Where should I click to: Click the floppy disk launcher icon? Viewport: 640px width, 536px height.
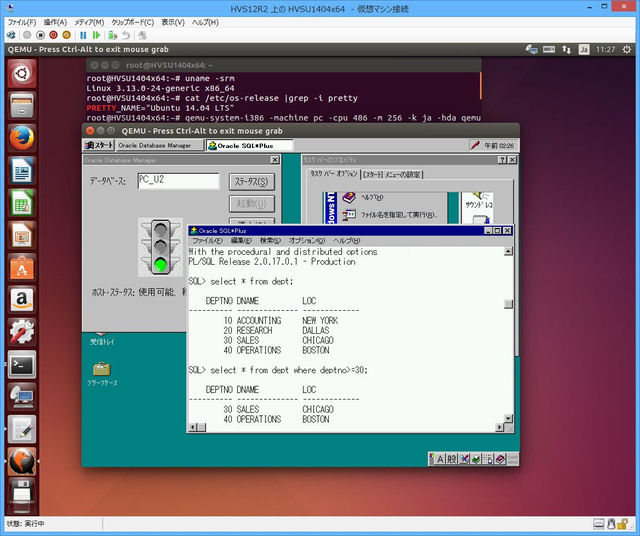pyautogui.click(x=22, y=493)
